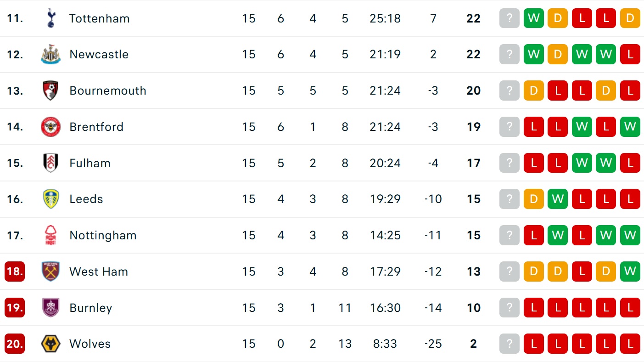Screen dimensions: 644x362
Task: Open the Tottenham team link
Action: tap(99, 18)
